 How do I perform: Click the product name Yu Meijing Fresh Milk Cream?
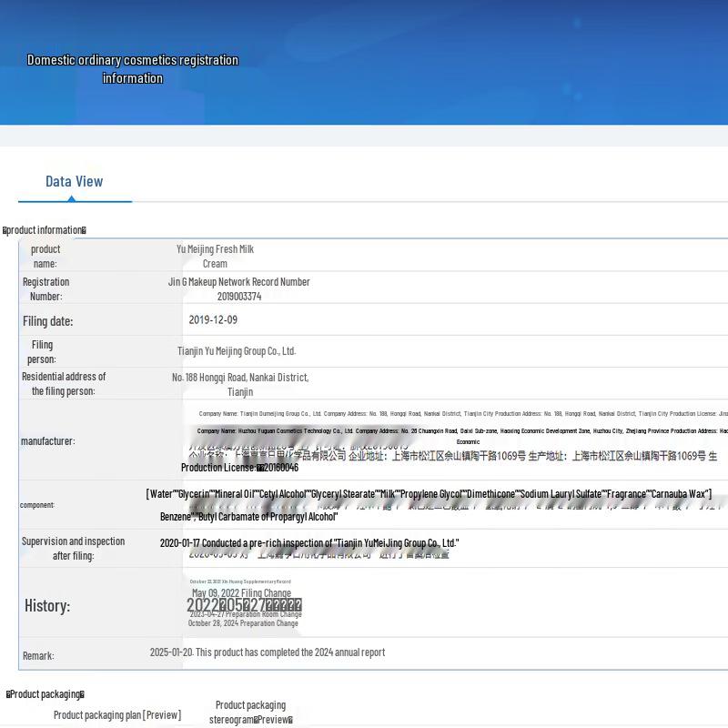click(215, 256)
